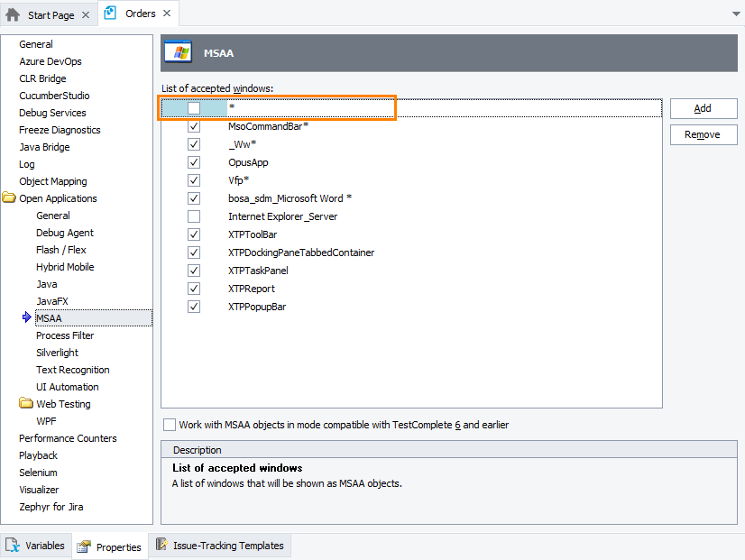The height and width of the screenshot is (560, 745).
Task: Click the home icon on the Start Page tab
Action: 13,14
